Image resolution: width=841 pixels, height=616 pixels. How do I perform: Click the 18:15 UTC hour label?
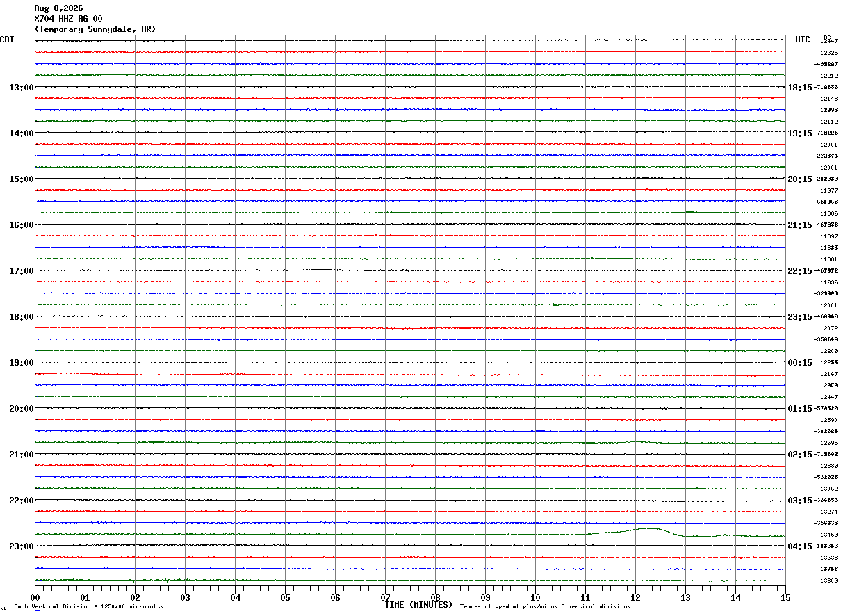799,87
